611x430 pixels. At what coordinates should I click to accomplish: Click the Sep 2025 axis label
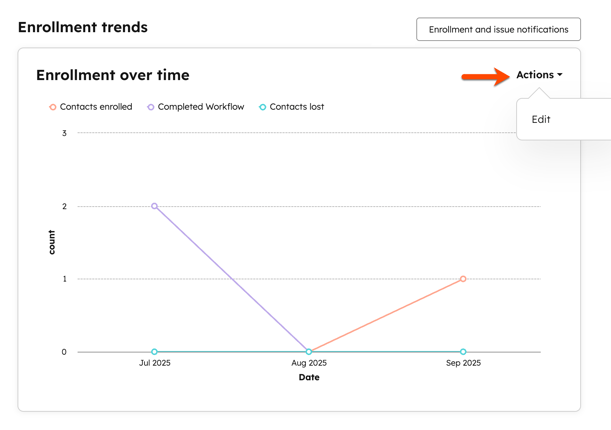coord(463,363)
